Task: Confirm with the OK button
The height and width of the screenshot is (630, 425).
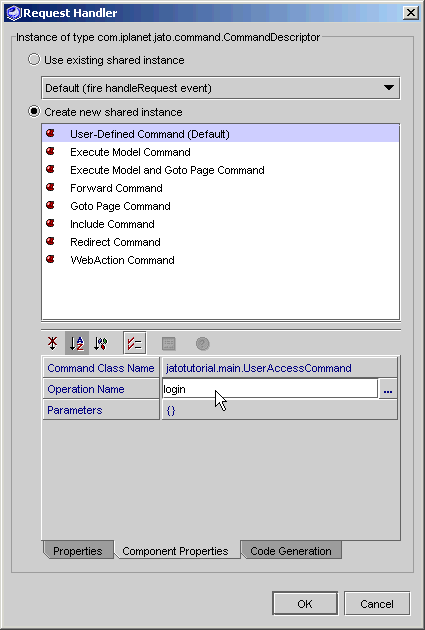Action: point(305,603)
